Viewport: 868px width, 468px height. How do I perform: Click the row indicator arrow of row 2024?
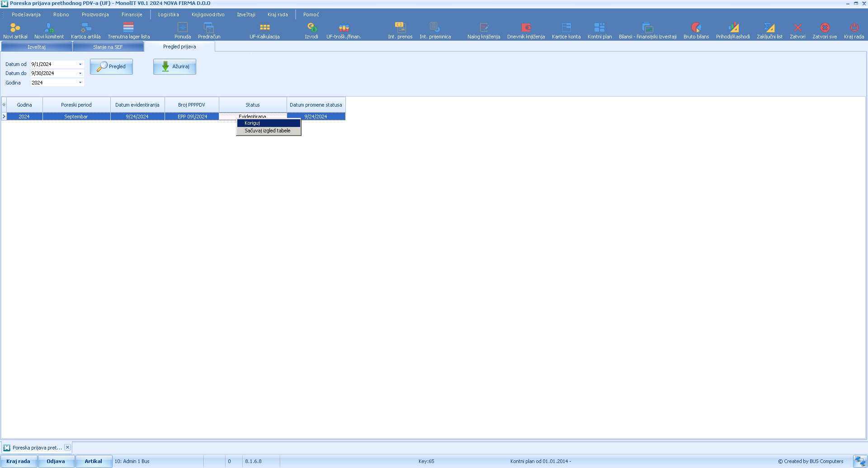(x=4, y=117)
